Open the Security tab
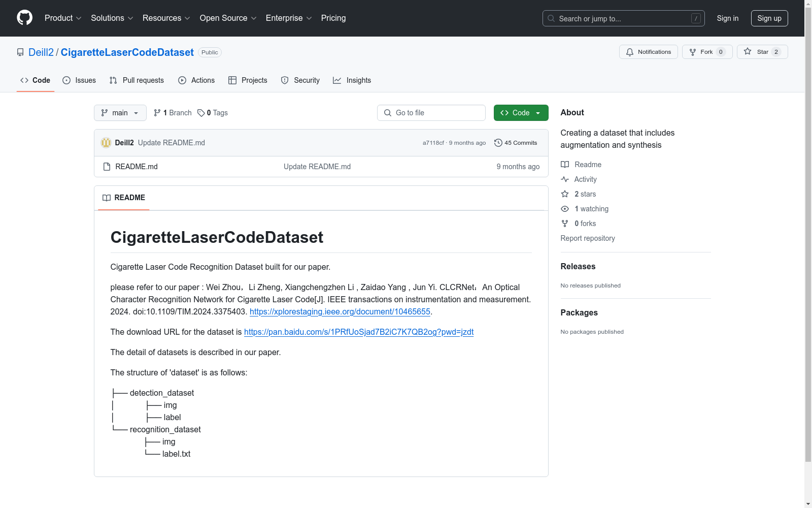The image size is (812, 508). click(300, 80)
